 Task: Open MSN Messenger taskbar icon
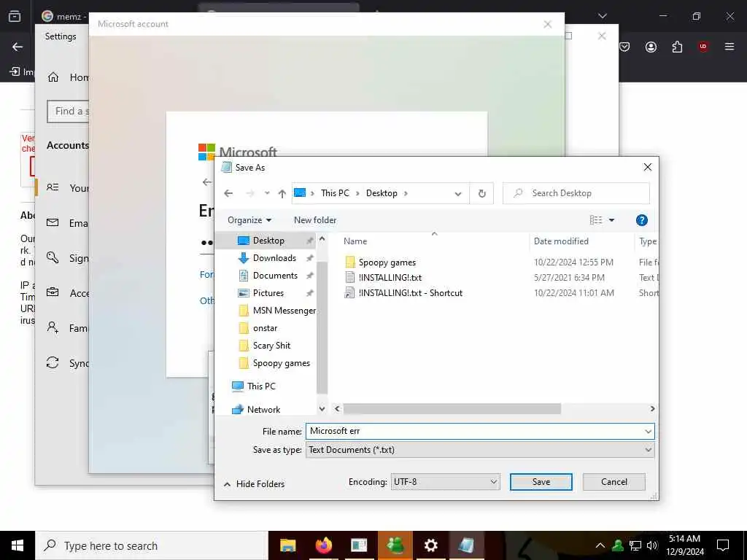[x=395, y=545]
